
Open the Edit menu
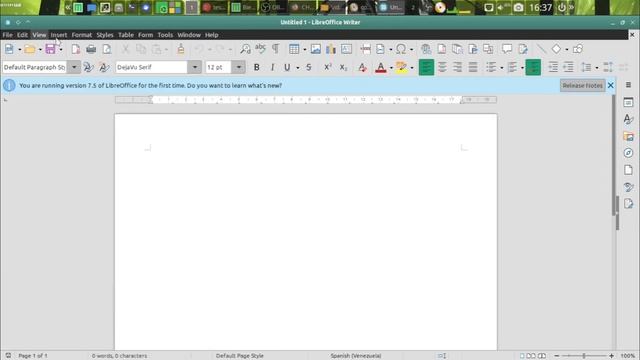click(x=22, y=35)
